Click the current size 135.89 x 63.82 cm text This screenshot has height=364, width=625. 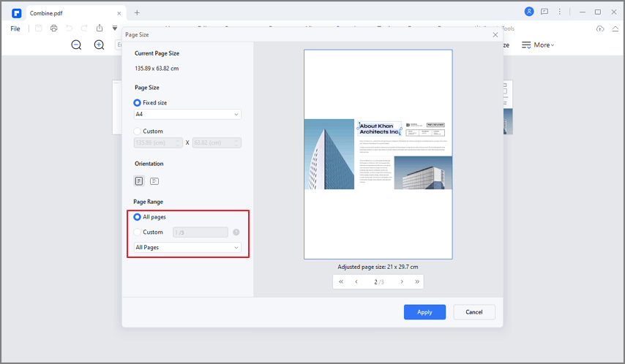click(157, 69)
